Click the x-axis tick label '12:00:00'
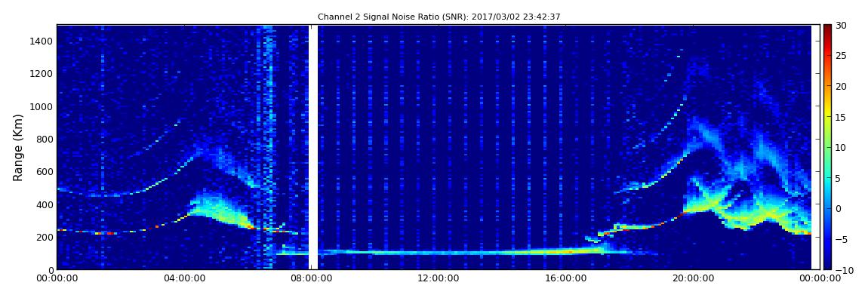 [x=437, y=279]
